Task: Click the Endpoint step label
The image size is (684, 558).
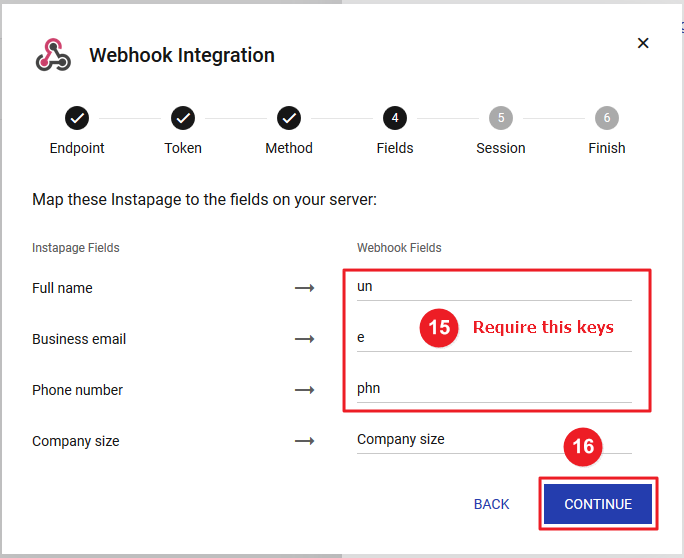Action: pyautogui.click(x=77, y=148)
